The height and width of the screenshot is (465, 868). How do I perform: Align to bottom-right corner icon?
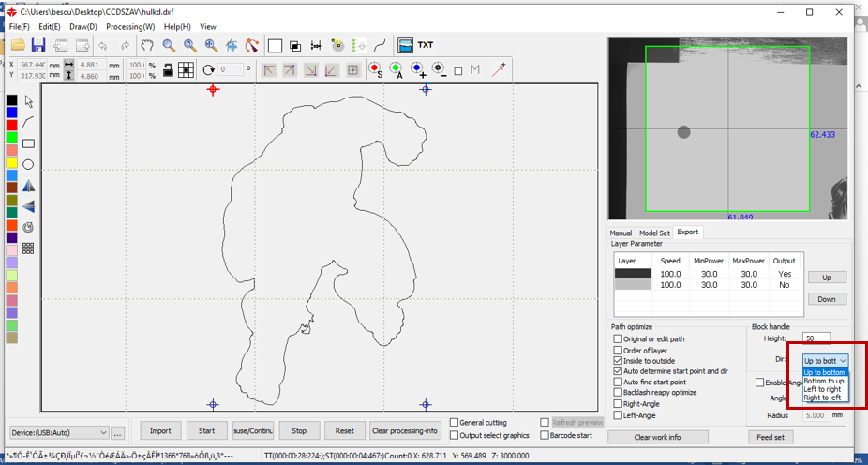(x=310, y=69)
